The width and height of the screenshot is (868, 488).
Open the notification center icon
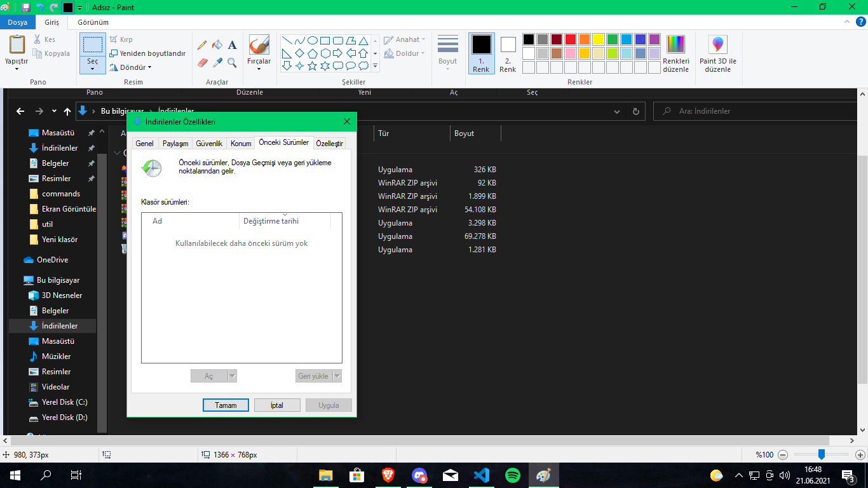(x=848, y=475)
